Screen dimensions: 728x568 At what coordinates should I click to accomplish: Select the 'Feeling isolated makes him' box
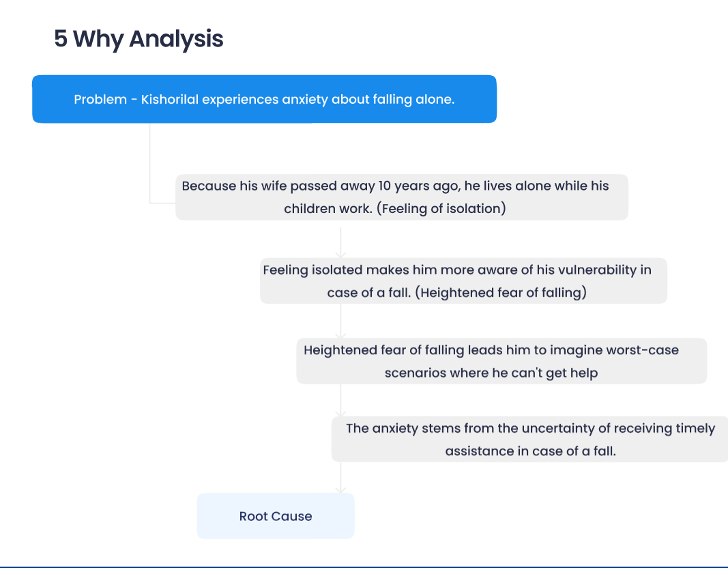coord(463,281)
